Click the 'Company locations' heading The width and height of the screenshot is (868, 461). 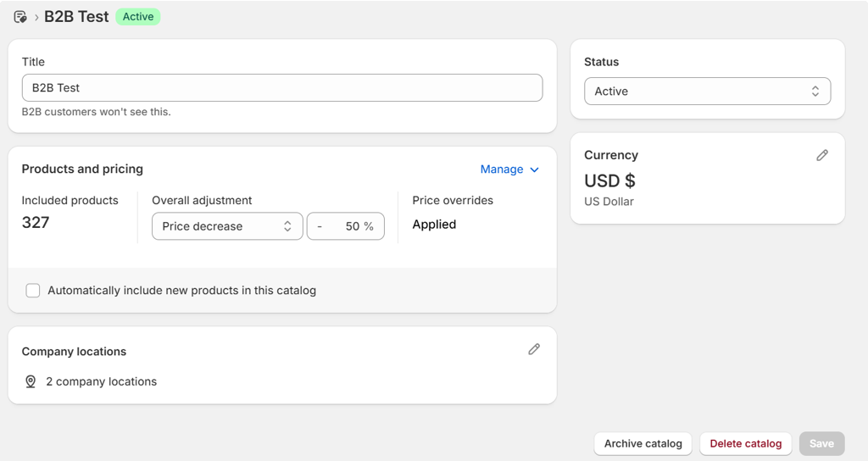(75, 352)
